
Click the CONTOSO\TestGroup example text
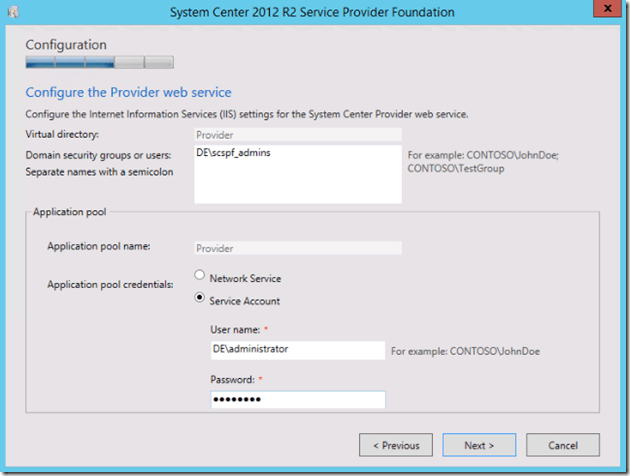pyautogui.click(x=451, y=169)
